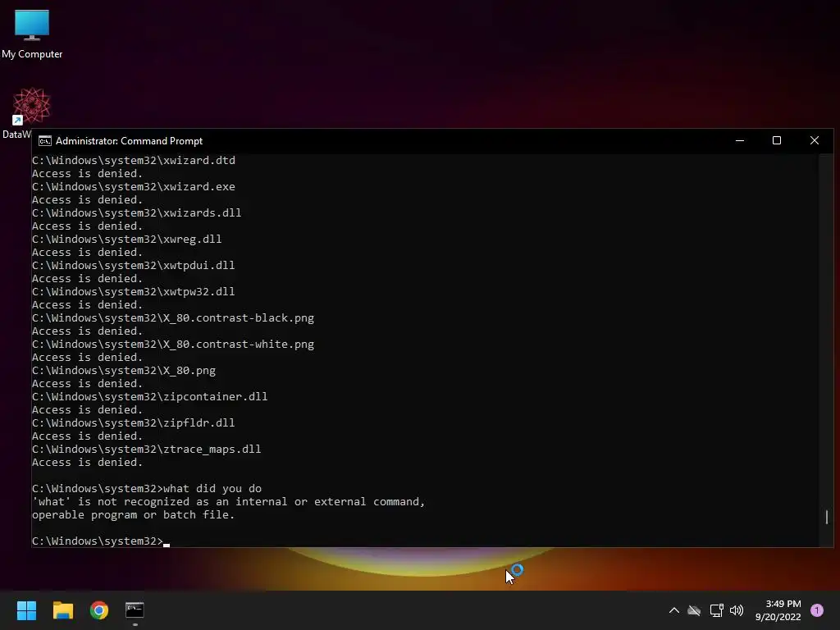840x630 pixels.
Task: Show hidden icons in system tray
Action: (x=674, y=610)
